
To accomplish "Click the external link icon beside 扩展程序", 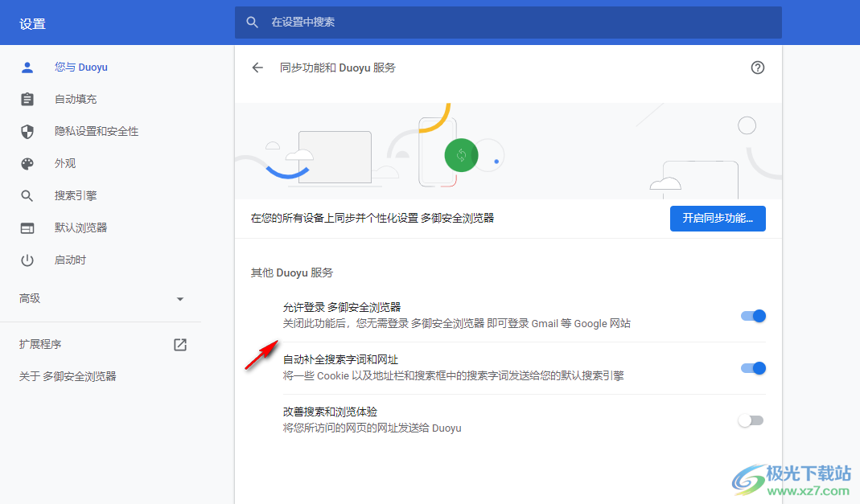I will [x=180, y=345].
